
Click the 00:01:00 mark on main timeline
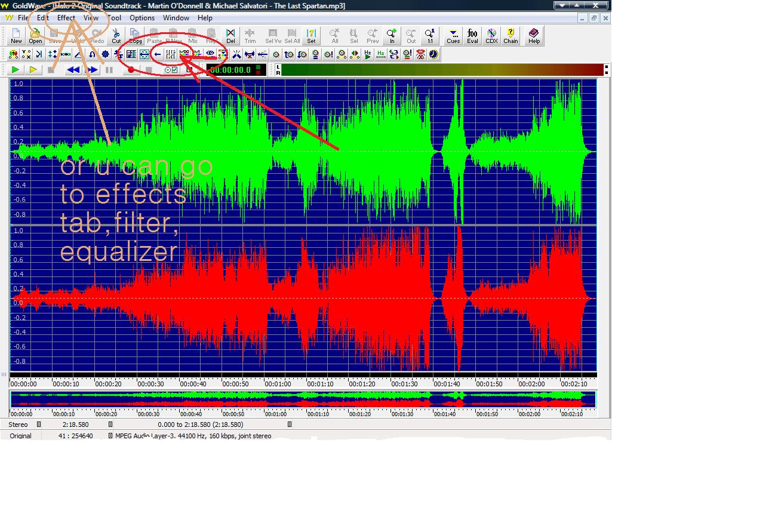[278, 384]
